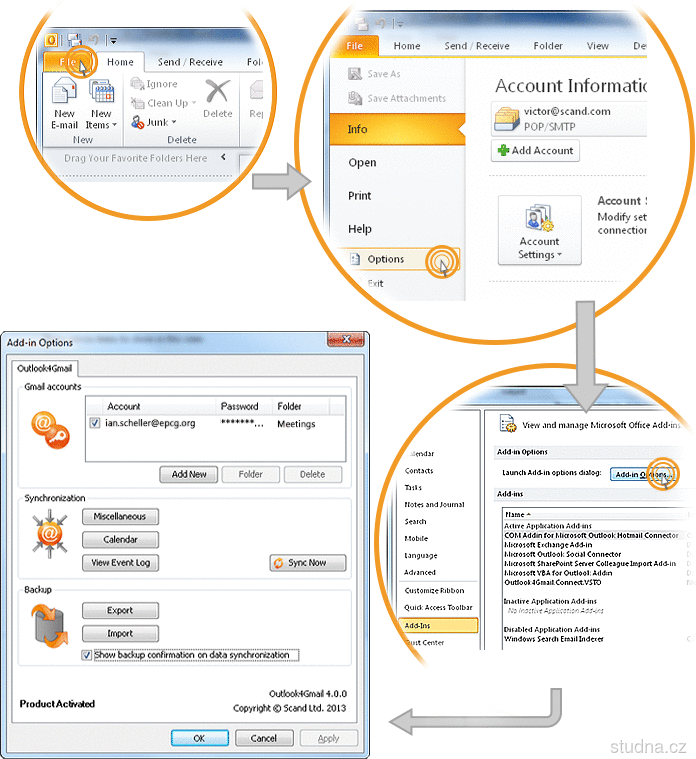Select Print in the File menu
696x759 pixels.
coord(360,196)
